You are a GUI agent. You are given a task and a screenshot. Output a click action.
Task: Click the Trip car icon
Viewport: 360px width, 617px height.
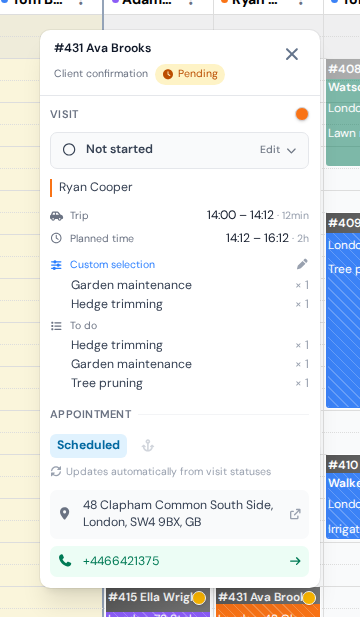pos(57,216)
